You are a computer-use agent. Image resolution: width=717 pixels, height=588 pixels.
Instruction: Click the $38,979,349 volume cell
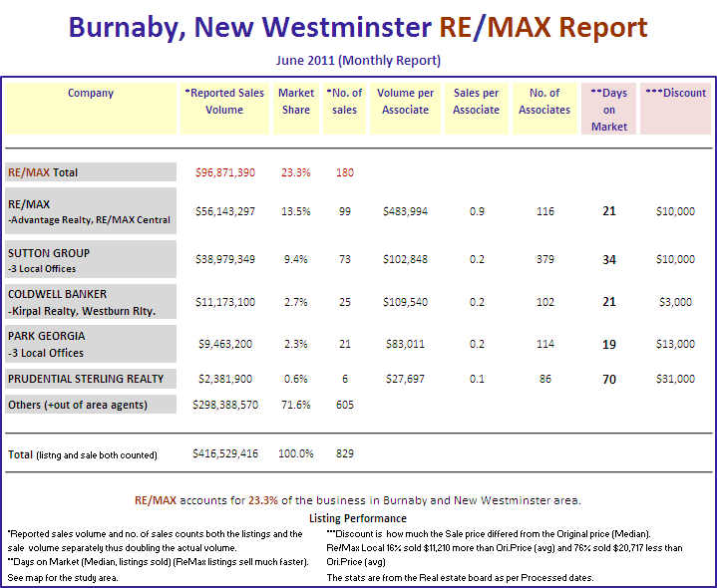pyautogui.click(x=225, y=259)
